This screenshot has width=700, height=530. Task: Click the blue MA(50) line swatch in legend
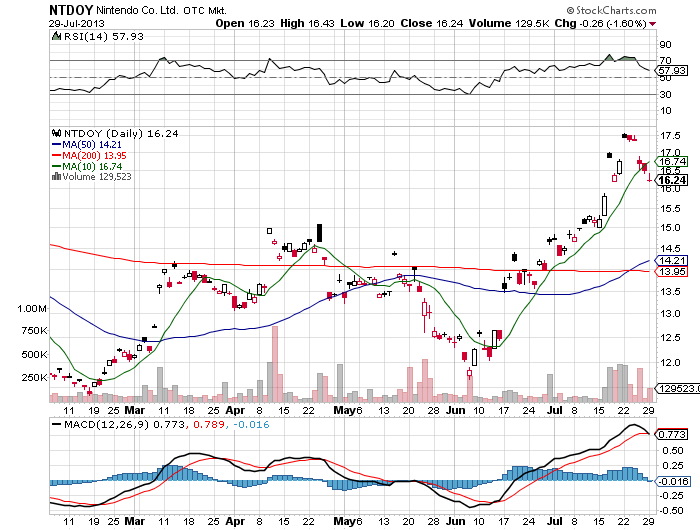coord(57,145)
